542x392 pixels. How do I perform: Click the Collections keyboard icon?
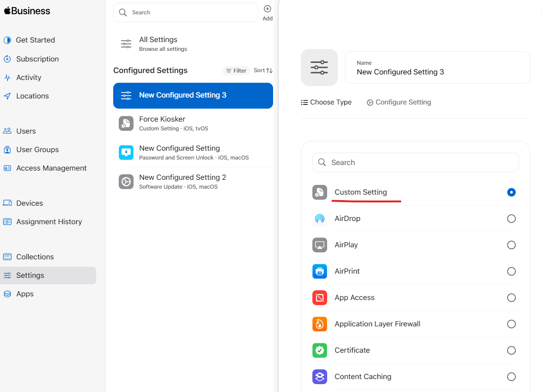[7, 257]
